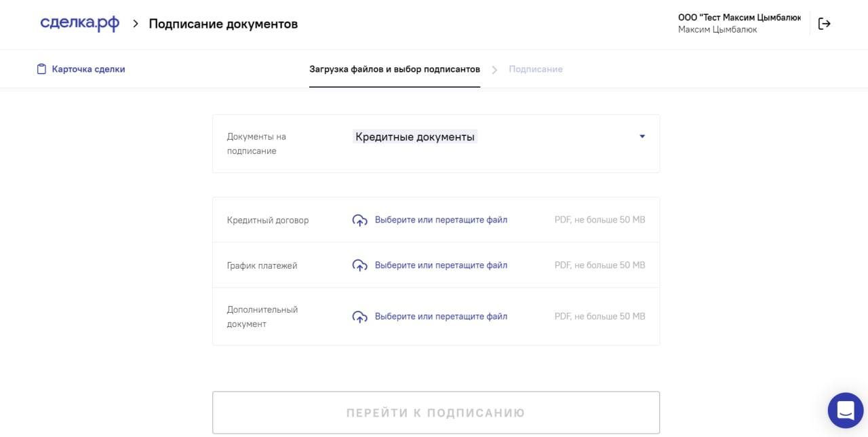Click Выберите или перетащите файл for Дополнительный документ
This screenshot has height=437, width=868.
pos(440,316)
